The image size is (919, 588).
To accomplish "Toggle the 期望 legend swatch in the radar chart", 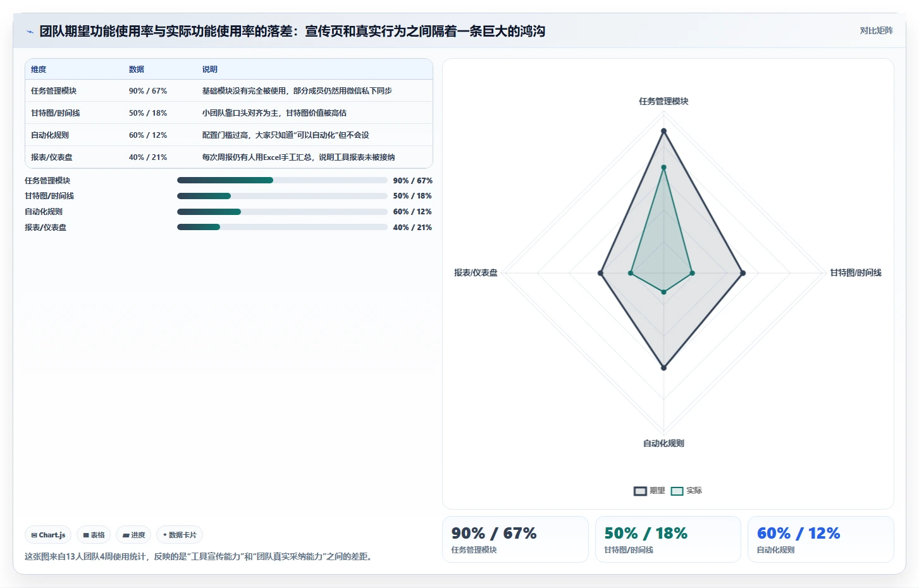I will click(640, 491).
